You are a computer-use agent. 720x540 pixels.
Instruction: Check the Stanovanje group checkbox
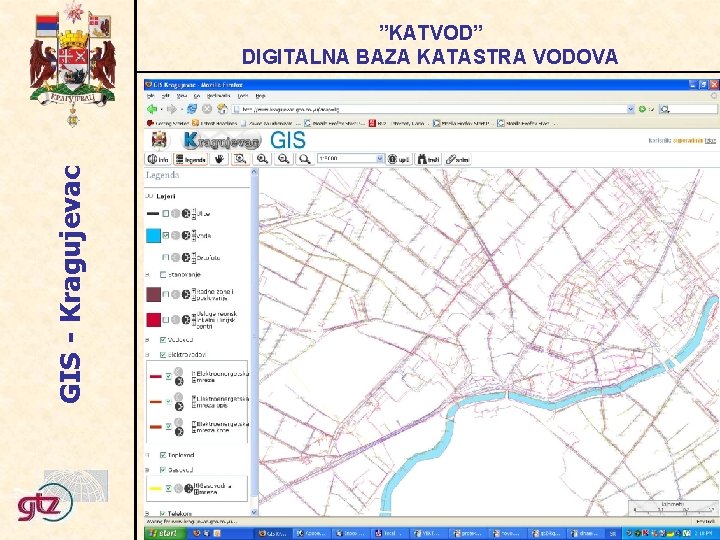[x=163, y=275]
